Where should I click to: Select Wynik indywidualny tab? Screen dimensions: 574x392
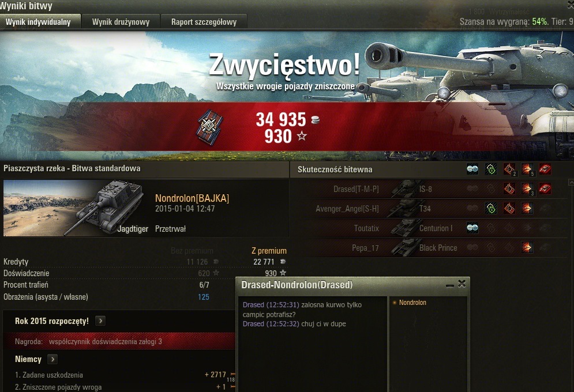40,21
